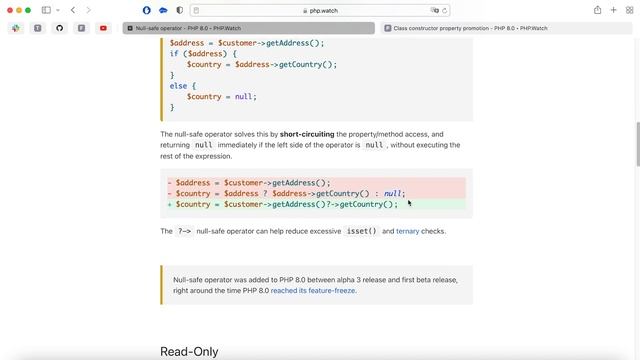Go back to the previous page
Image resolution: width=640 pixels, height=360 pixels.
(73, 10)
